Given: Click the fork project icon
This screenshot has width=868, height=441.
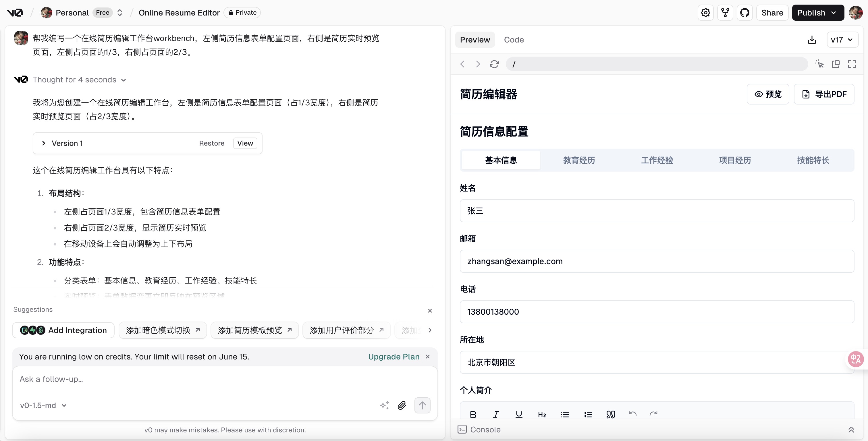Looking at the screenshot, I should pos(725,13).
